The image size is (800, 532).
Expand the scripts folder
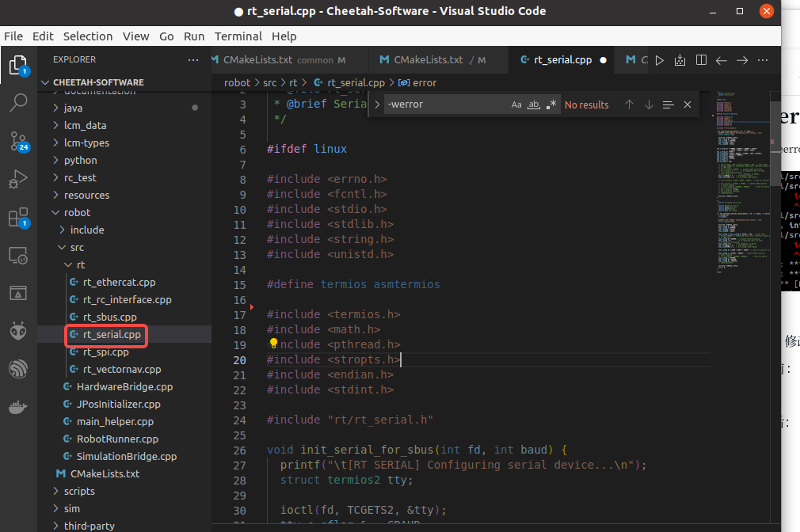pos(79,491)
